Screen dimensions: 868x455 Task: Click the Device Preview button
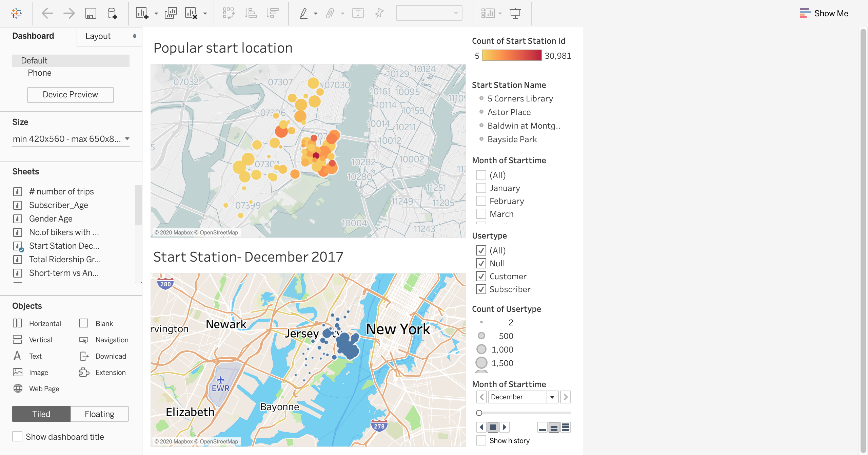coord(70,95)
